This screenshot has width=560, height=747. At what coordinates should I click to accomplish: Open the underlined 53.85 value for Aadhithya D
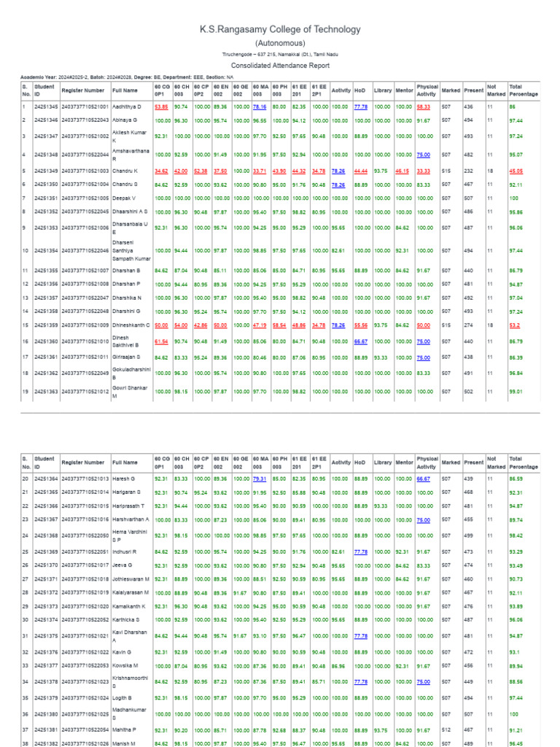pos(161,107)
